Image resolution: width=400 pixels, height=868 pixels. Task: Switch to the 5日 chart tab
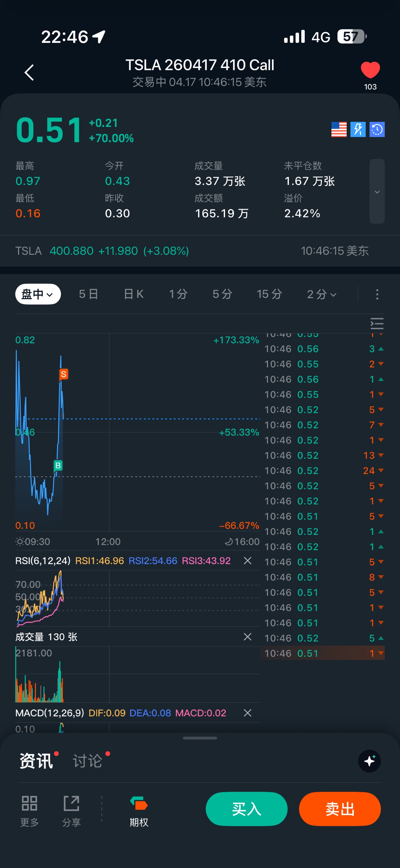pyautogui.click(x=88, y=294)
